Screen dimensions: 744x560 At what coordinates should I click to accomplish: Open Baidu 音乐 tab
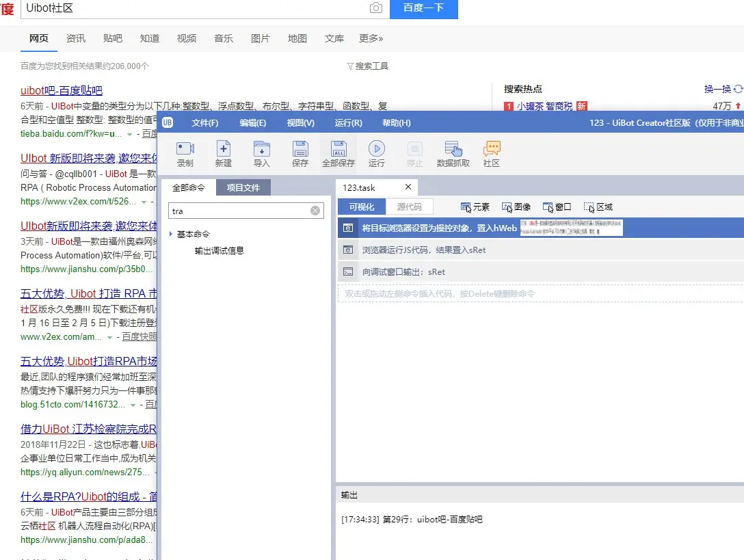(x=224, y=38)
